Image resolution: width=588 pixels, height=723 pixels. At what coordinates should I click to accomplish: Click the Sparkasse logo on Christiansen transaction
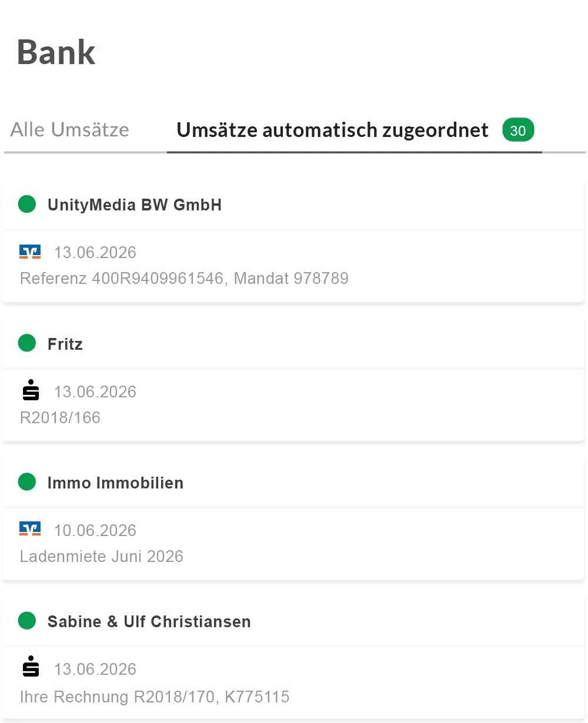coord(31,668)
